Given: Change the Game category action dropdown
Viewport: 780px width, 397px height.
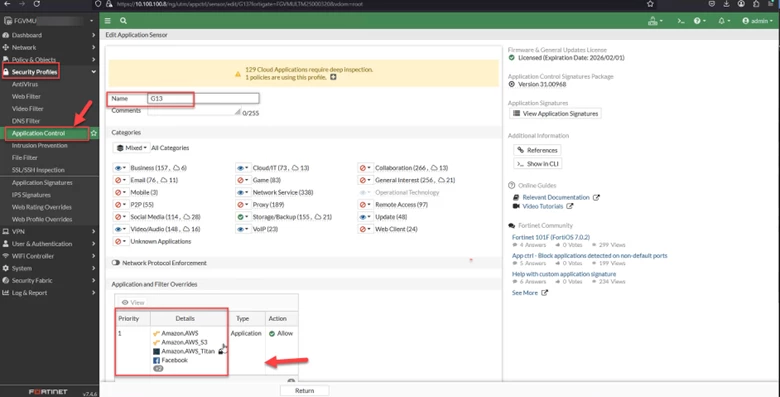Looking at the screenshot, I should coord(243,180).
